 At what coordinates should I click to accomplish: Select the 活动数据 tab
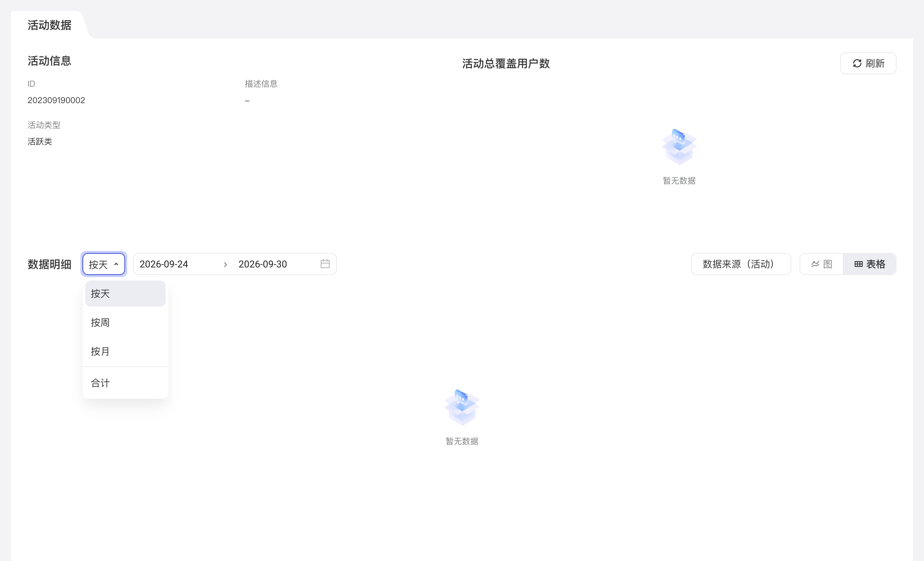(x=49, y=25)
